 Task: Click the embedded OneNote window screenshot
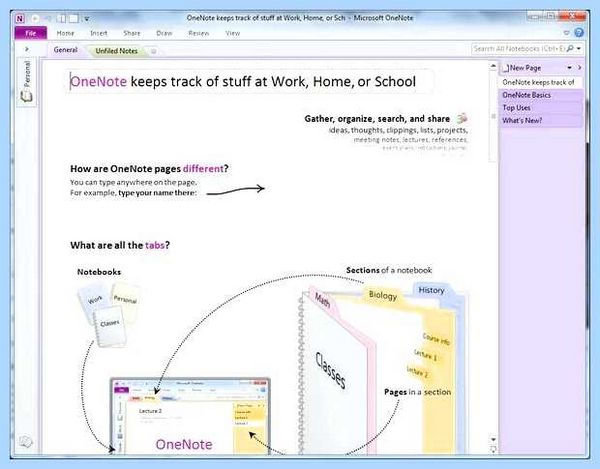click(x=190, y=416)
